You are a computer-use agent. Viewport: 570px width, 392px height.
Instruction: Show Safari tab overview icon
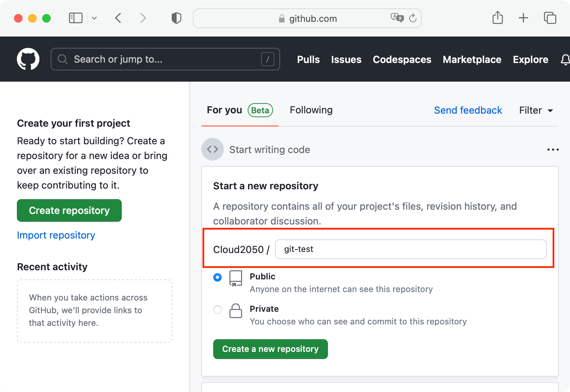[x=550, y=18]
